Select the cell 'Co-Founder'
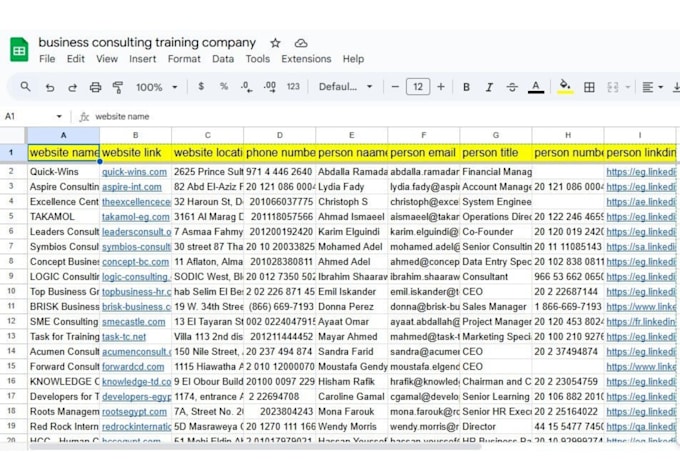This screenshot has width=680, height=459. (496, 232)
